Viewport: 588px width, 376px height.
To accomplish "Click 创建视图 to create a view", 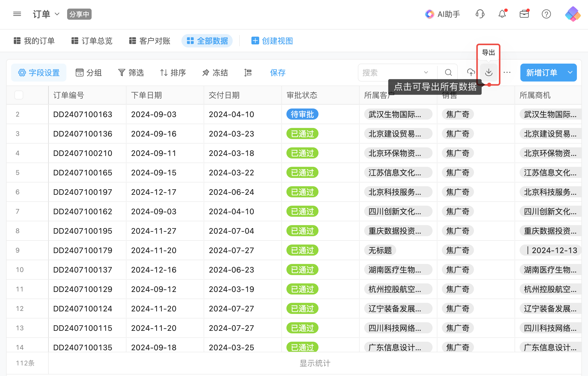I will (x=272, y=41).
